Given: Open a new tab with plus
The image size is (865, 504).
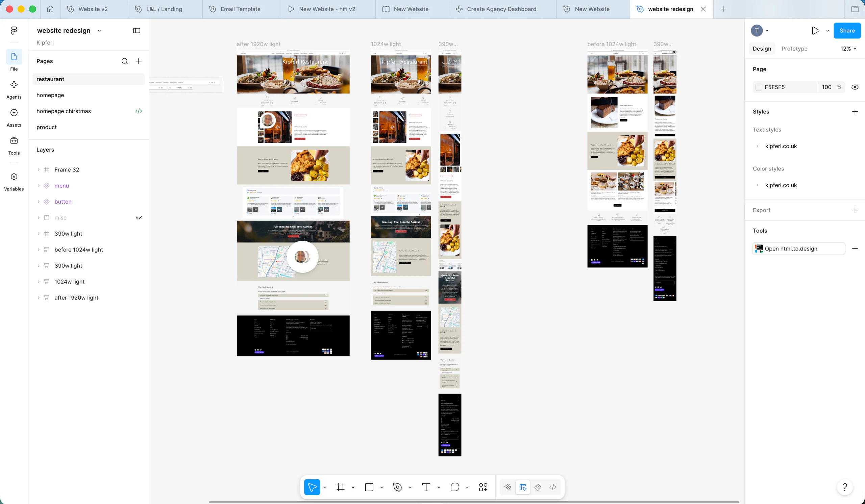Looking at the screenshot, I should point(723,9).
